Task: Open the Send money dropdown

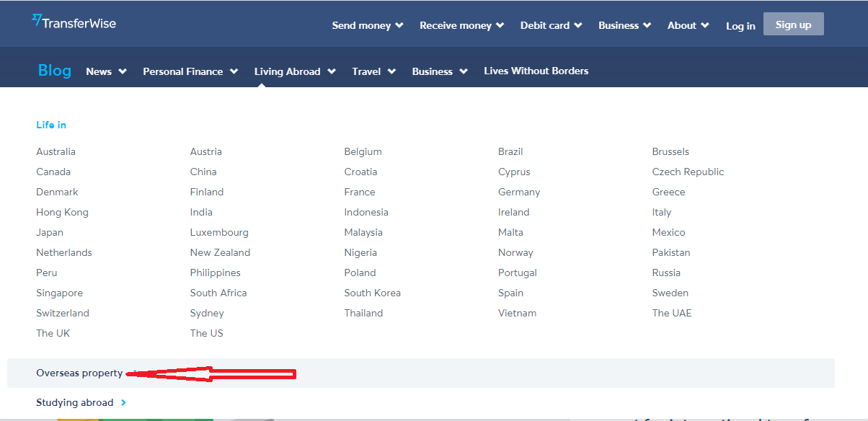Action: tap(368, 25)
